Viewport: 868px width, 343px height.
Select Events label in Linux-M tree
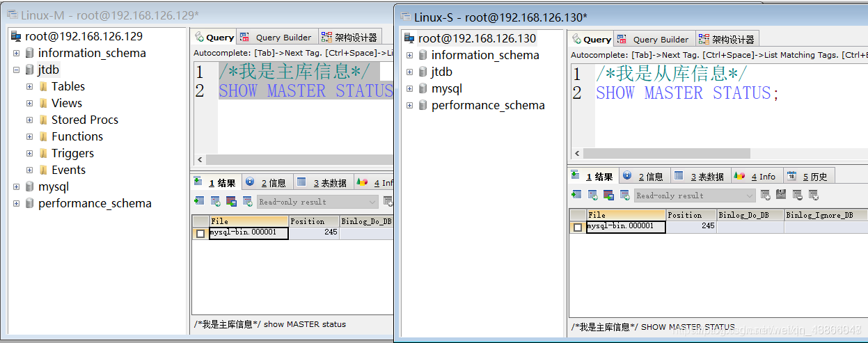69,170
